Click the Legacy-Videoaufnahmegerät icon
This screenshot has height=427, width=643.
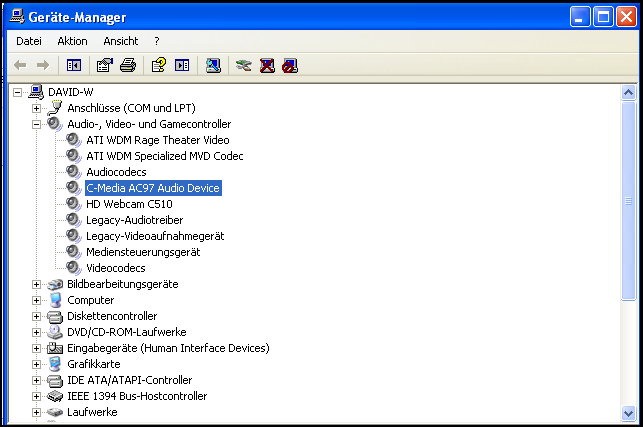pos(74,236)
